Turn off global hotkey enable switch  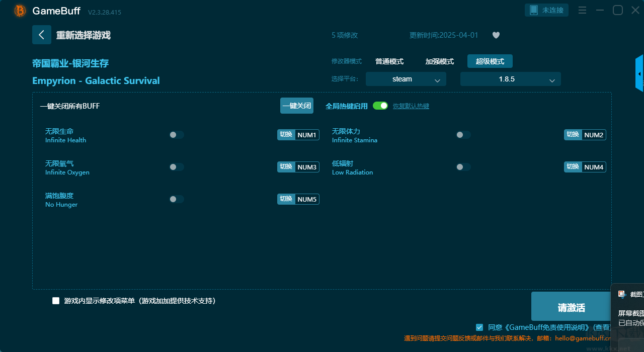(x=380, y=106)
